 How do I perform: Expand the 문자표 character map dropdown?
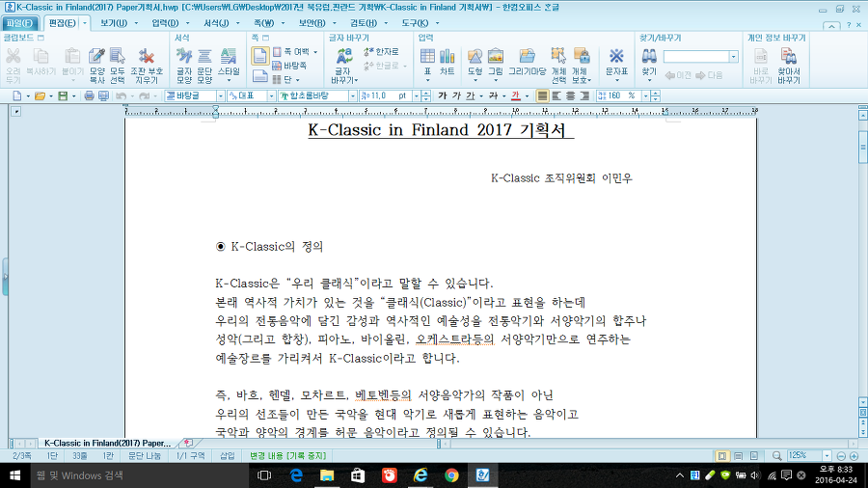[x=616, y=81]
